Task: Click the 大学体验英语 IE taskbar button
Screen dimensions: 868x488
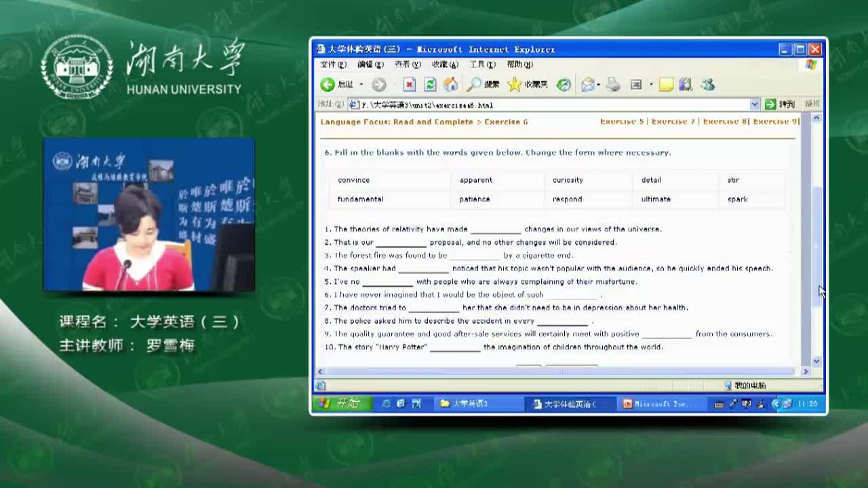Action: (570, 403)
